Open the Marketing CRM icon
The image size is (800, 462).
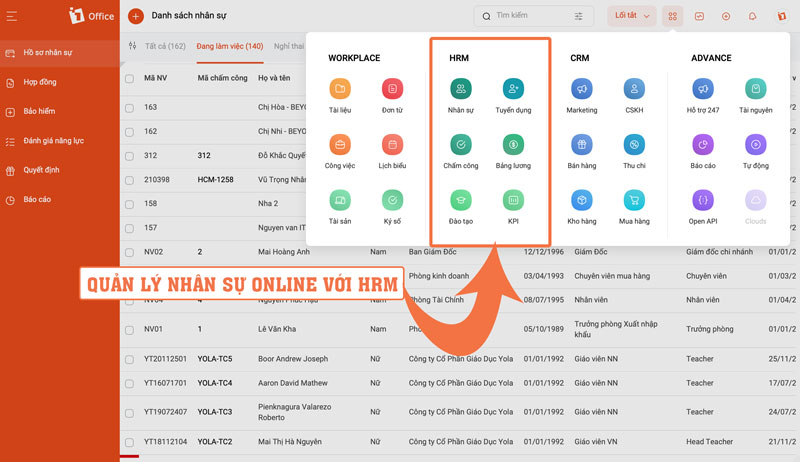tap(582, 89)
